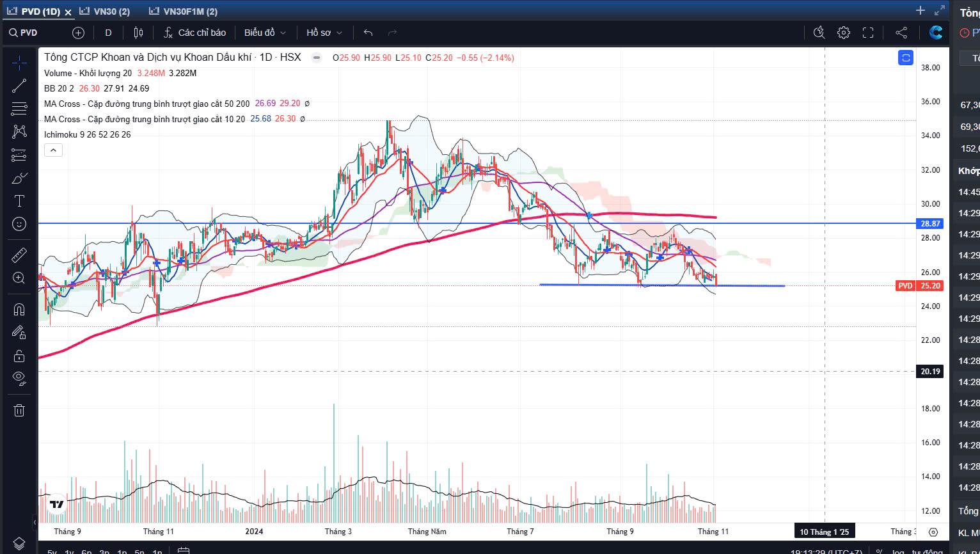The width and height of the screenshot is (980, 554).
Task: Toggle stay in drawing mode
Action: click(x=19, y=332)
